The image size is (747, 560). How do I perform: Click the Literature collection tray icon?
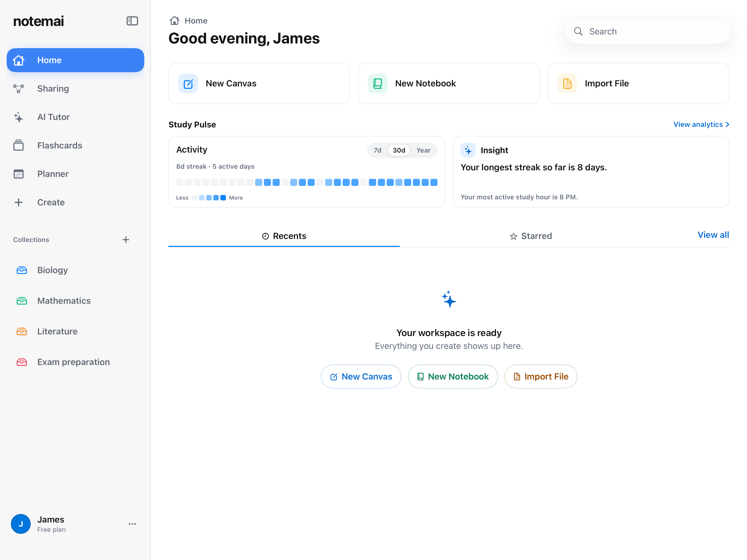click(x=22, y=331)
